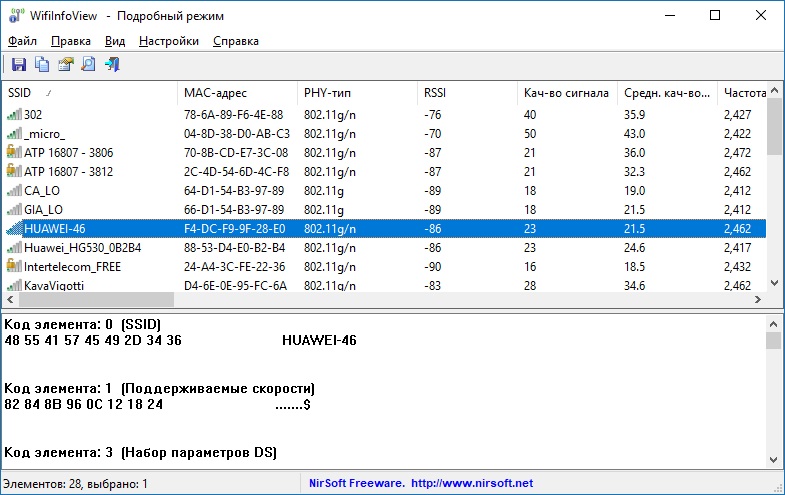Sort by the MAC-адрес column header
The height and width of the screenshot is (495, 785).
237,93
